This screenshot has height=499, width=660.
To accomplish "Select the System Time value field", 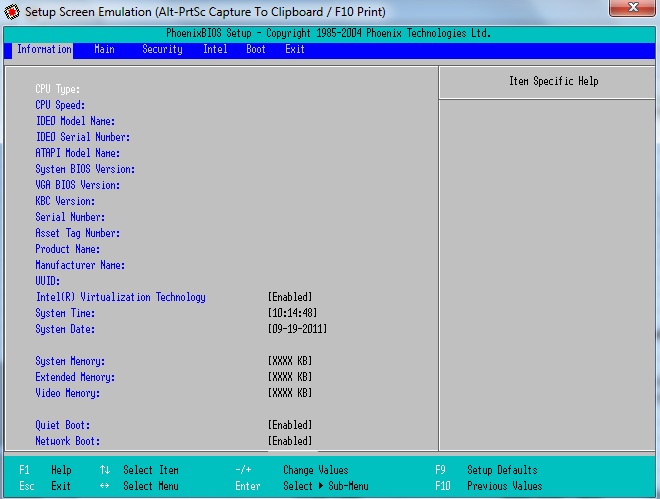I will coord(292,313).
